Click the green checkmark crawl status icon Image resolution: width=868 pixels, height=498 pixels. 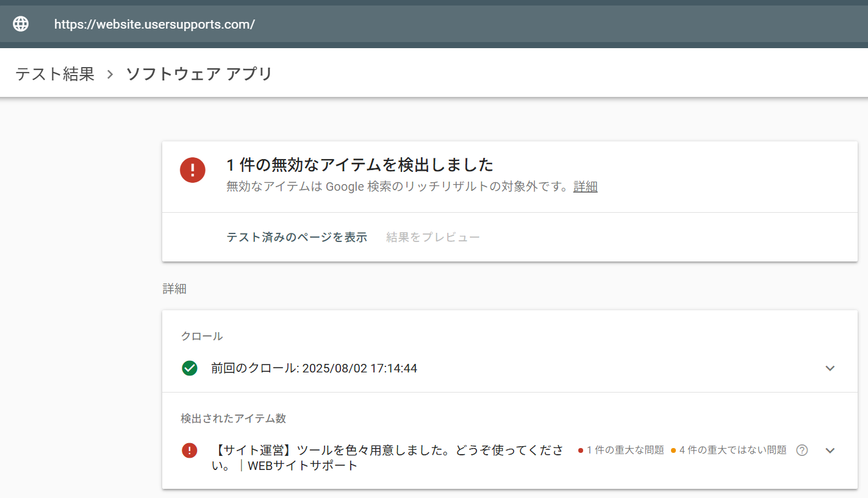point(190,368)
